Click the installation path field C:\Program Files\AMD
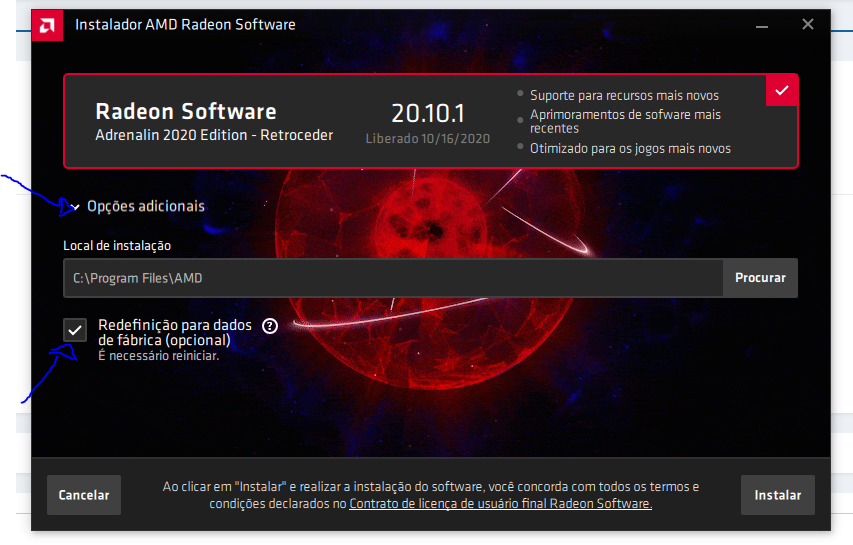Viewport: 853px width, 545px height. [x=393, y=278]
